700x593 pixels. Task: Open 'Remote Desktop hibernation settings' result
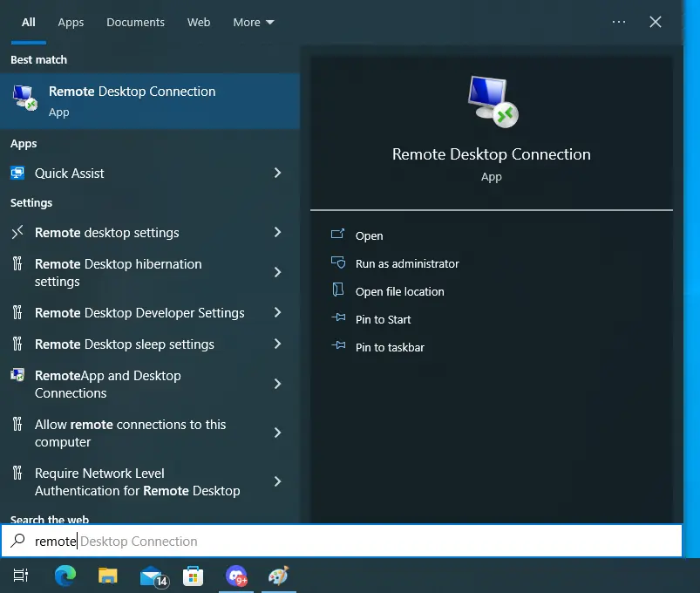(119, 273)
